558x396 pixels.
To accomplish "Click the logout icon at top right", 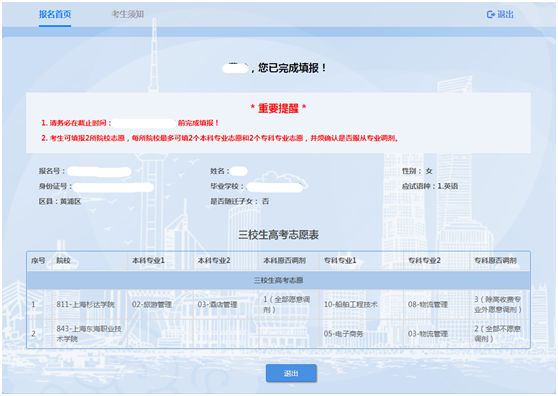I will pos(491,14).
